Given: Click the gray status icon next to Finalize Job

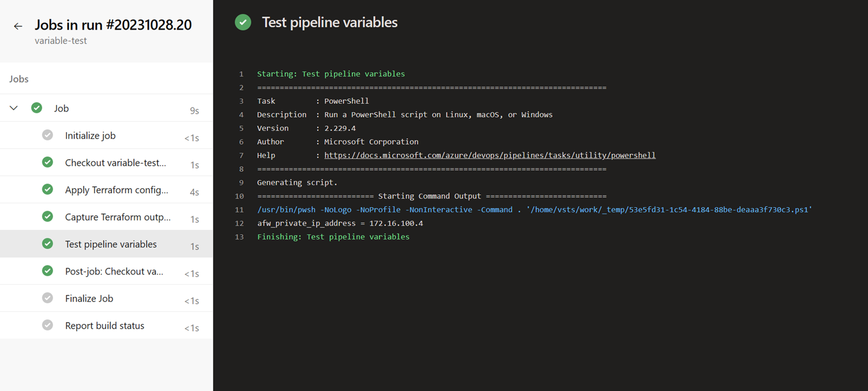Looking at the screenshot, I should point(47,297).
